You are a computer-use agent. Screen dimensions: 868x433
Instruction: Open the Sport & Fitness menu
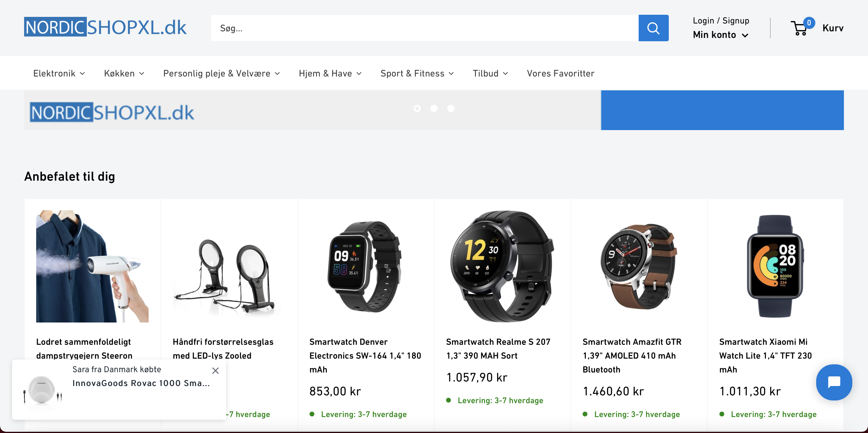click(x=417, y=73)
